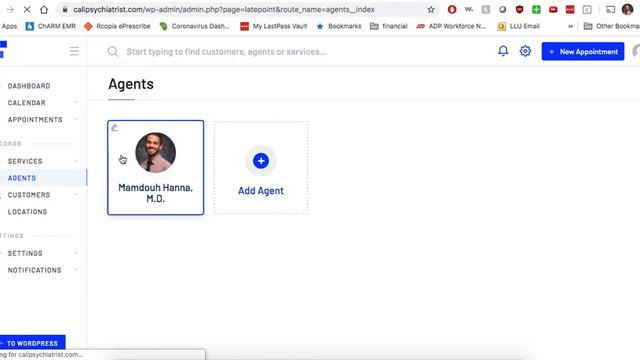Screen dimensions: 640x360
Task: Expand the Appointments submenu arrow
Action: pyautogui.click(x=76, y=119)
